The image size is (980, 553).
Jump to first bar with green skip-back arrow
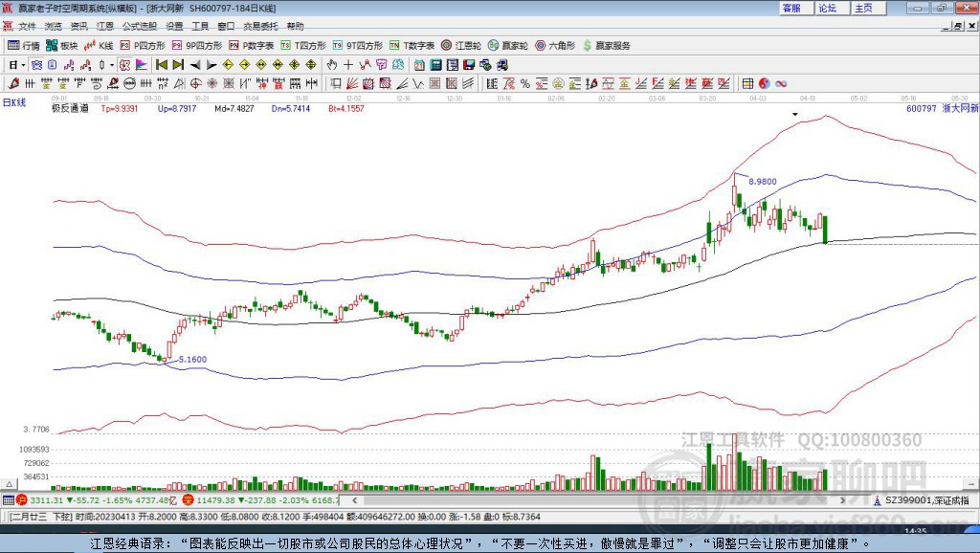[x=162, y=65]
